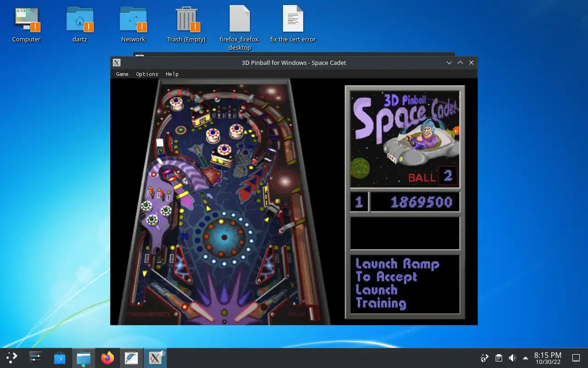The height and width of the screenshot is (368, 588).
Task: Click the BALL 2 indicator
Action: pos(432,176)
